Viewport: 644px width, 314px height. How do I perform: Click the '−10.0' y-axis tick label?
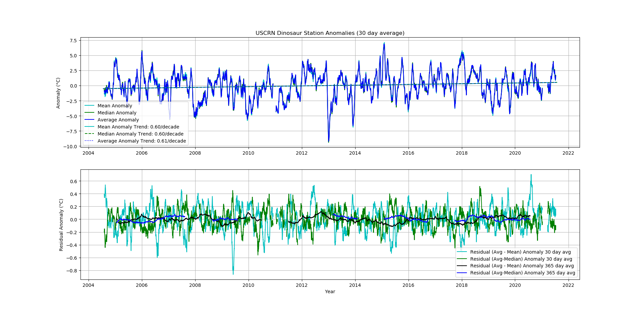tap(70, 147)
